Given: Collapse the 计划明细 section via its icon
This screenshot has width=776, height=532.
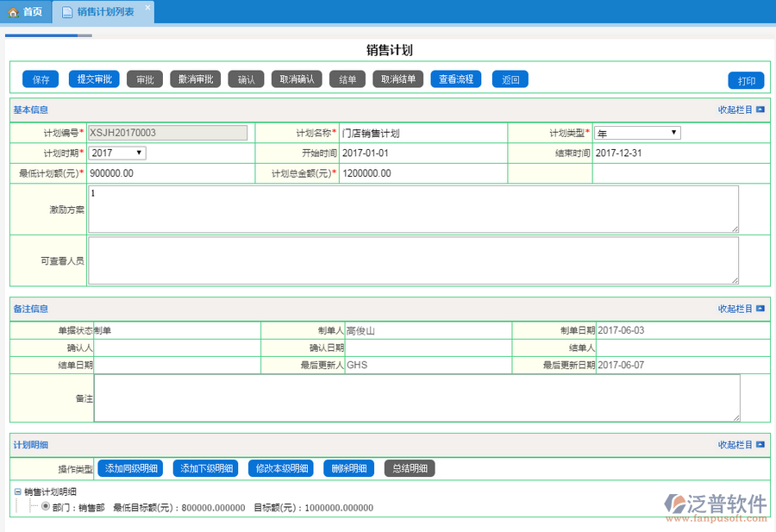Looking at the screenshot, I should [760, 445].
